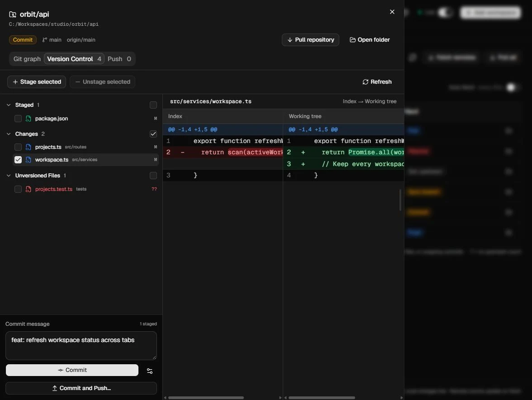Click the added comment line Keep every workspace
532x400 pixels.
pos(343,164)
